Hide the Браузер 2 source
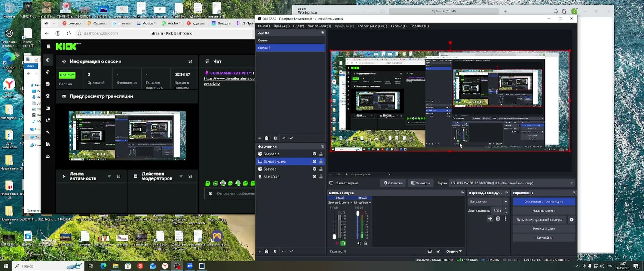 pos(314,154)
